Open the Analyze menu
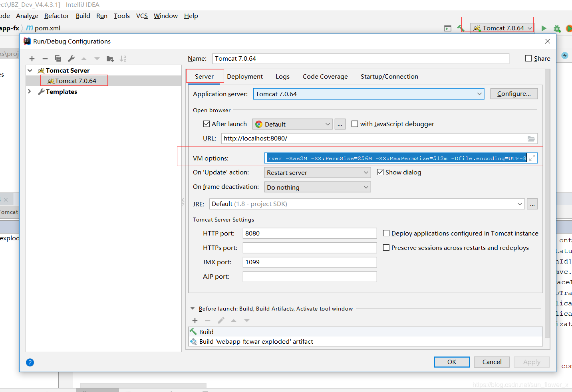The height and width of the screenshot is (392, 572). coord(27,16)
